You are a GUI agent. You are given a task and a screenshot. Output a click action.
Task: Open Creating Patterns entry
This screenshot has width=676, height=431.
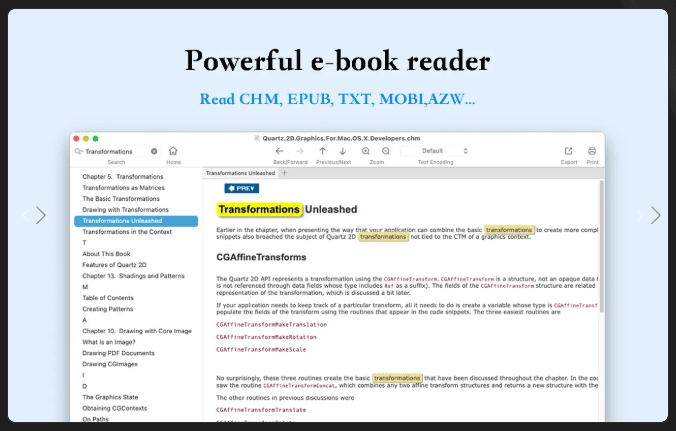pos(107,309)
